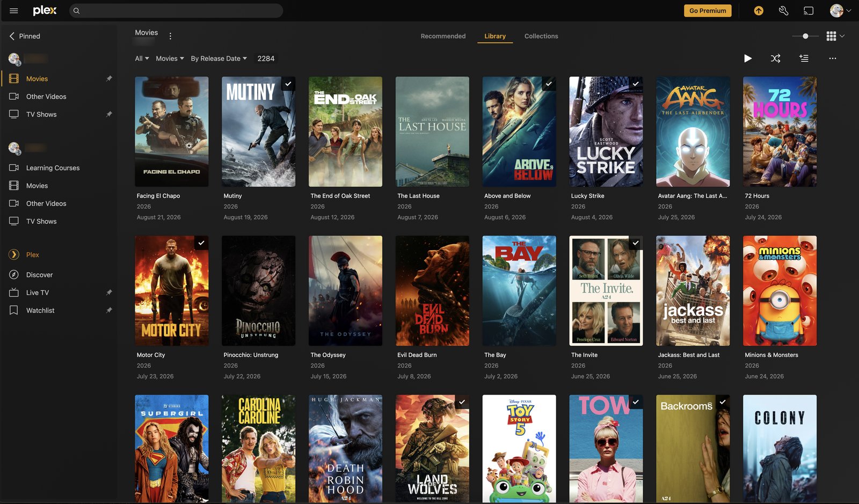859x504 pixels.
Task: Open the Facing El Chapo title link
Action: click(158, 196)
